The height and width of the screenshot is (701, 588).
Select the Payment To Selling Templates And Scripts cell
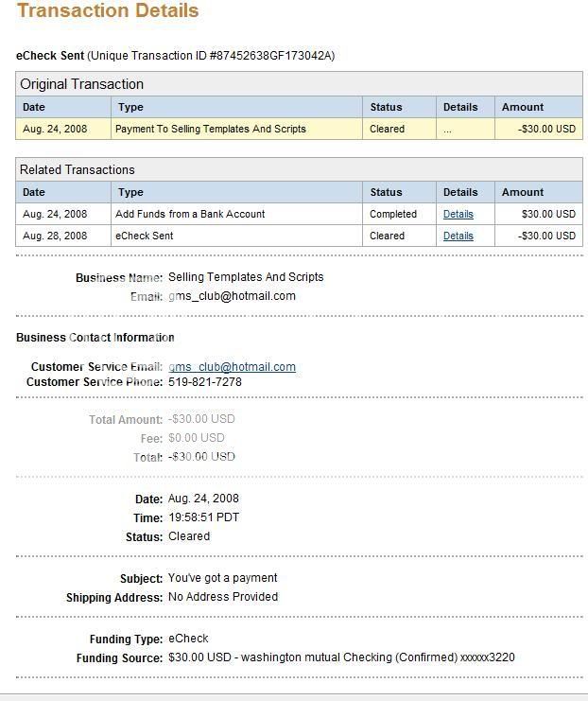pyautogui.click(x=210, y=130)
